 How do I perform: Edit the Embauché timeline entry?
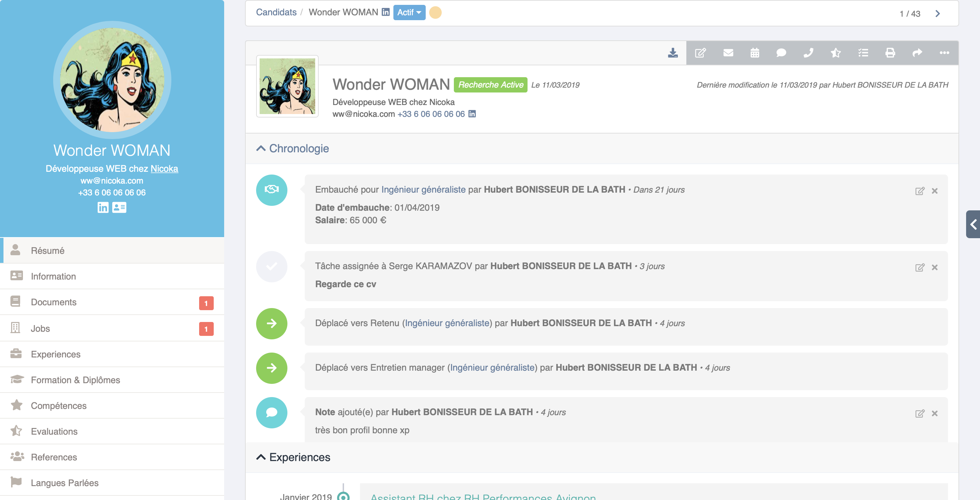pos(919,191)
